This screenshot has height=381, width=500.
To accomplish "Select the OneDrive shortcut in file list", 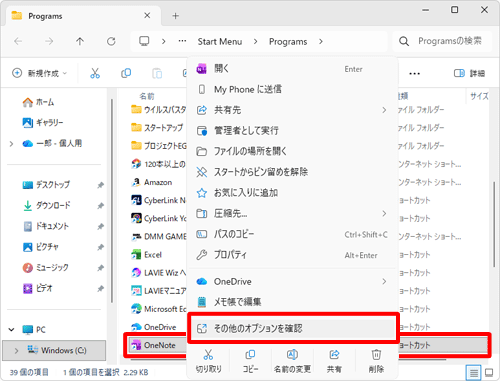I will [160, 327].
